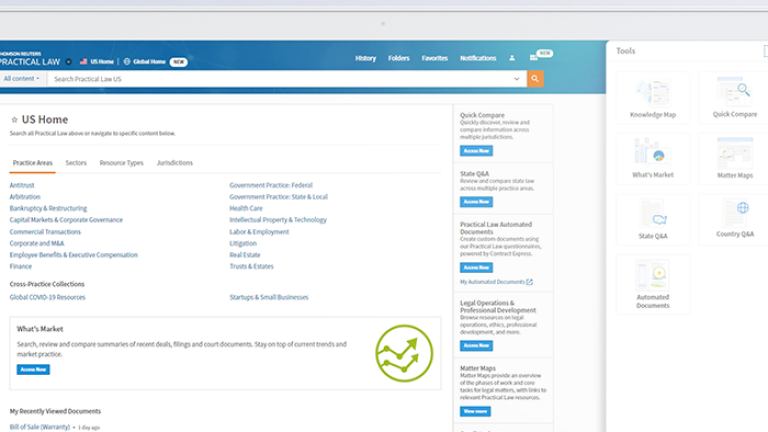Open Commercial Transactions link

click(45, 232)
